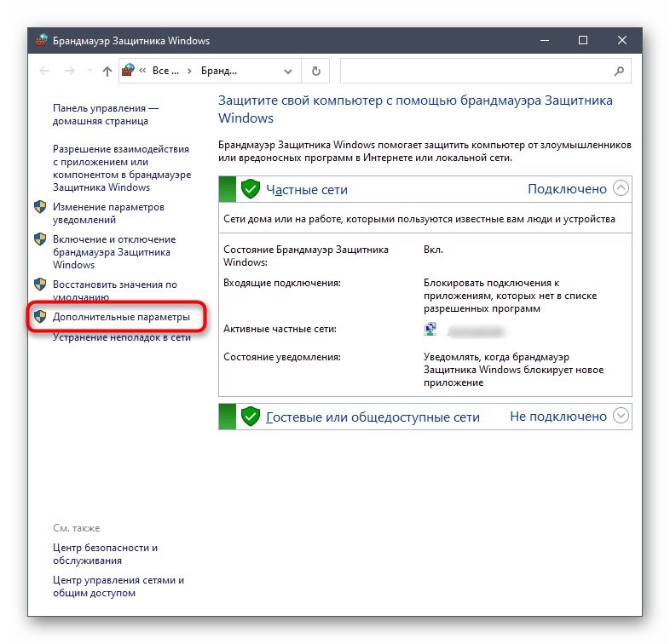This screenshot has width=670, height=644.
Task: Click the 'Не подключено' status text
Action: [558, 417]
